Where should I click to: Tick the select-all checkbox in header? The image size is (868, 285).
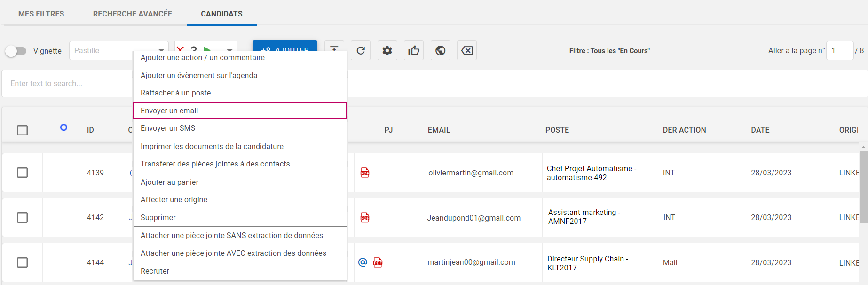pyautogui.click(x=22, y=130)
